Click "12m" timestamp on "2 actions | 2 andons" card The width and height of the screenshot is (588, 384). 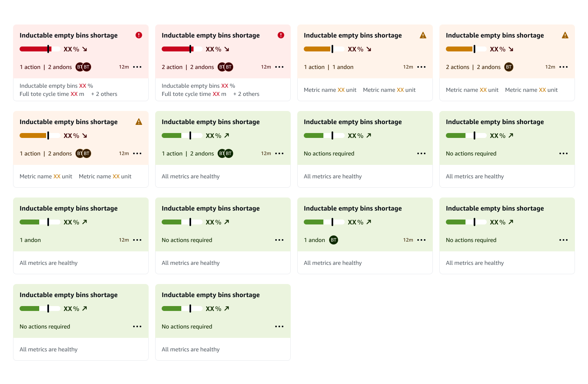550,67
